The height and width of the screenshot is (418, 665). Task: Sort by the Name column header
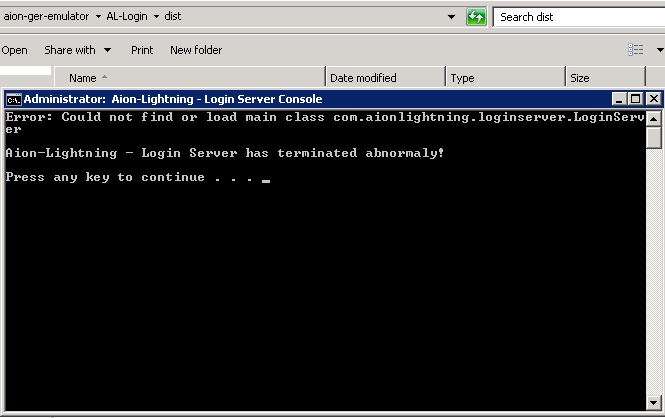tap(190, 78)
